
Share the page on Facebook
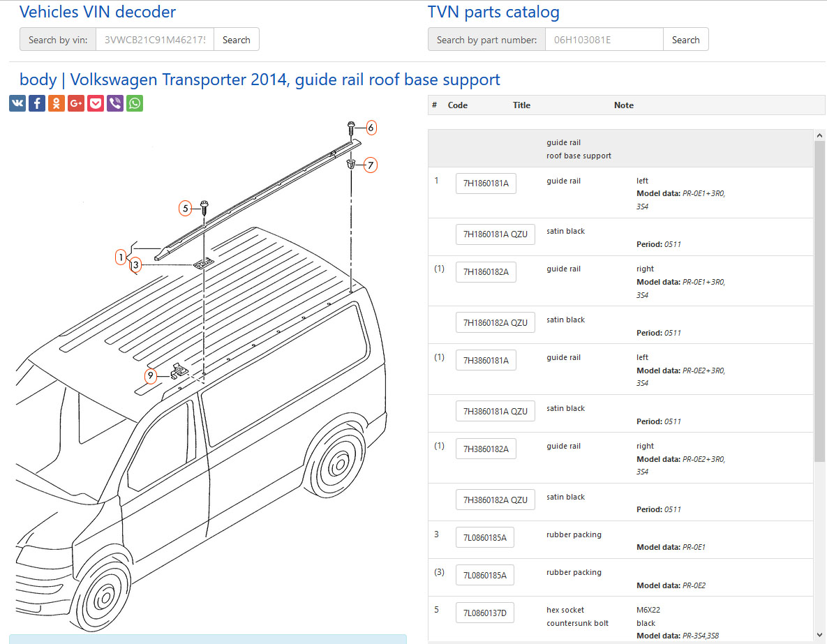click(37, 103)
